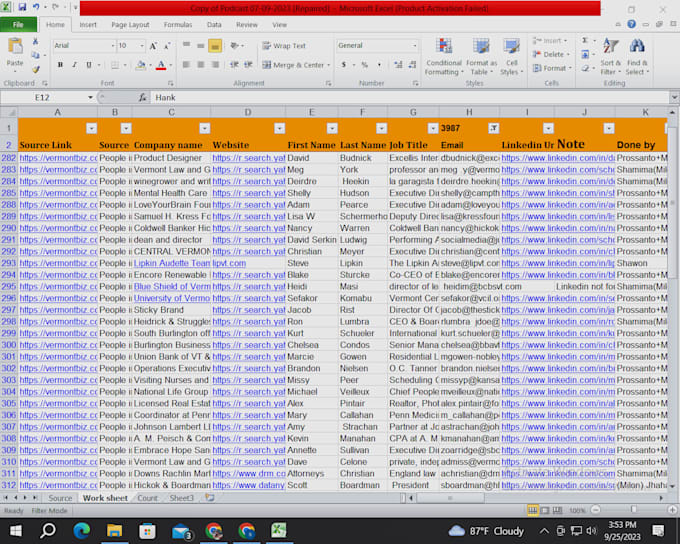Image resolution: width=680 pixels, height=544 pixels.
Task: Open the Format cells menu
Action: [x=552, y=69]
